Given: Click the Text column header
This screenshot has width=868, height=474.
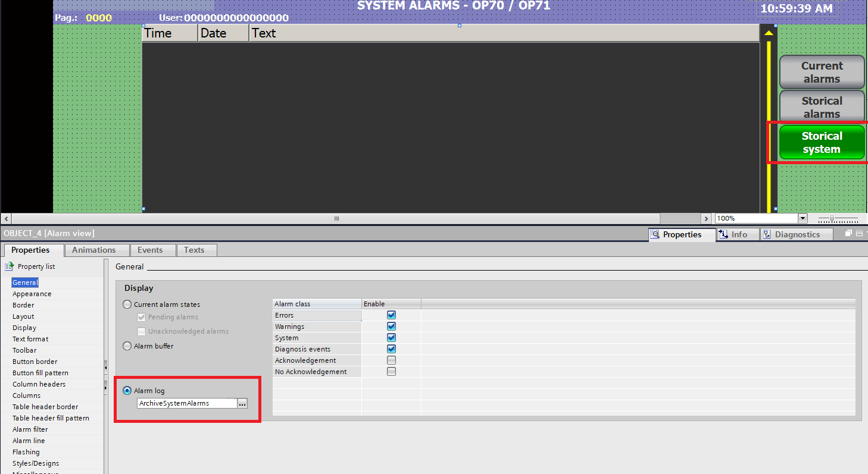Looking at the screenshot, I should [x=504, y=33].
